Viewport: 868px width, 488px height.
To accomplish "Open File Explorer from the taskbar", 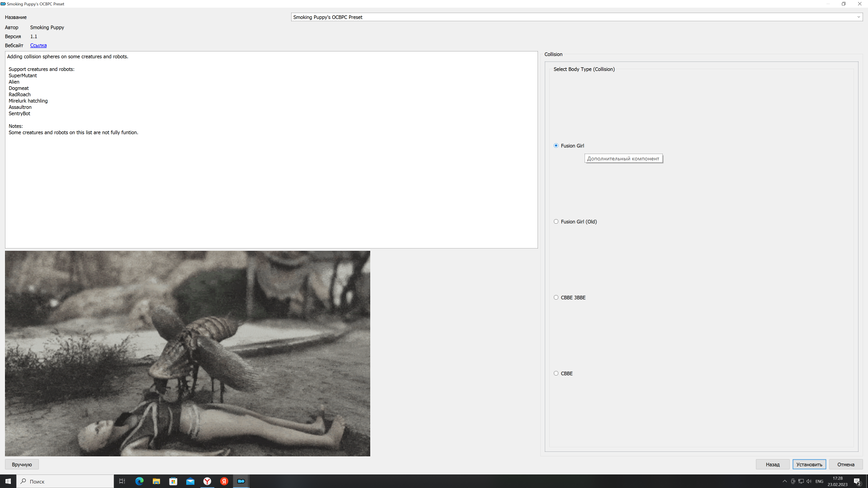I will (x=156, y=481).
